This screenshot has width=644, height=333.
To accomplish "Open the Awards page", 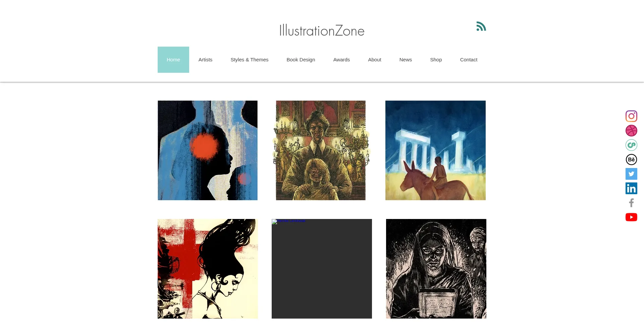I will point(341,60).
